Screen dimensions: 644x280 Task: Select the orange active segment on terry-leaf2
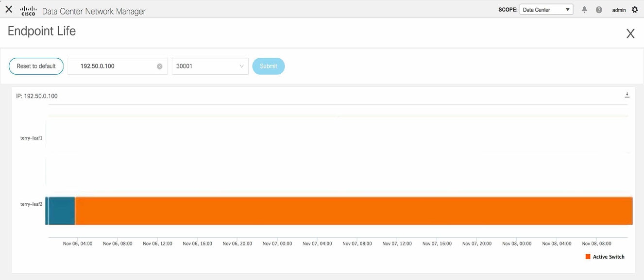coord(354,211)
